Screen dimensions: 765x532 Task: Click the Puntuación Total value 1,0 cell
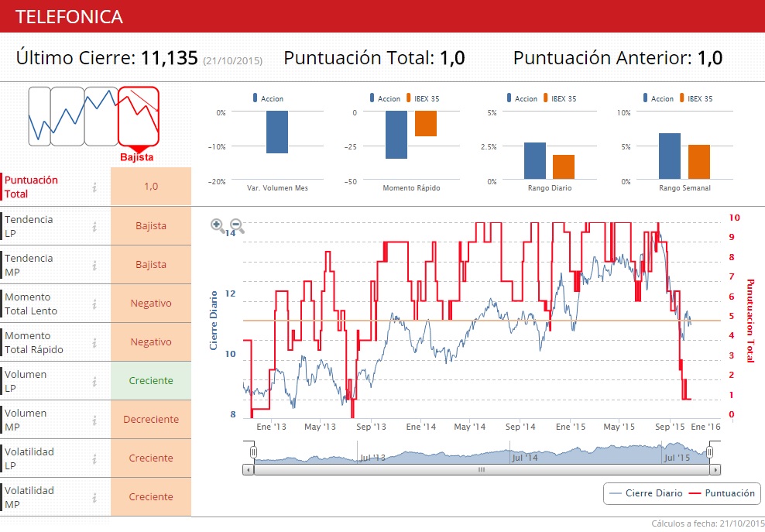pos(151,186)
